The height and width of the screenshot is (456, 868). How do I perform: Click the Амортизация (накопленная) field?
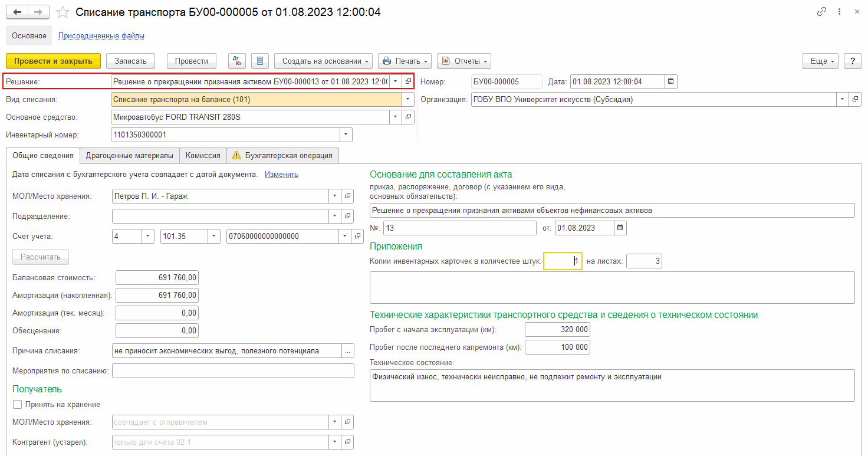coord(157,295)
